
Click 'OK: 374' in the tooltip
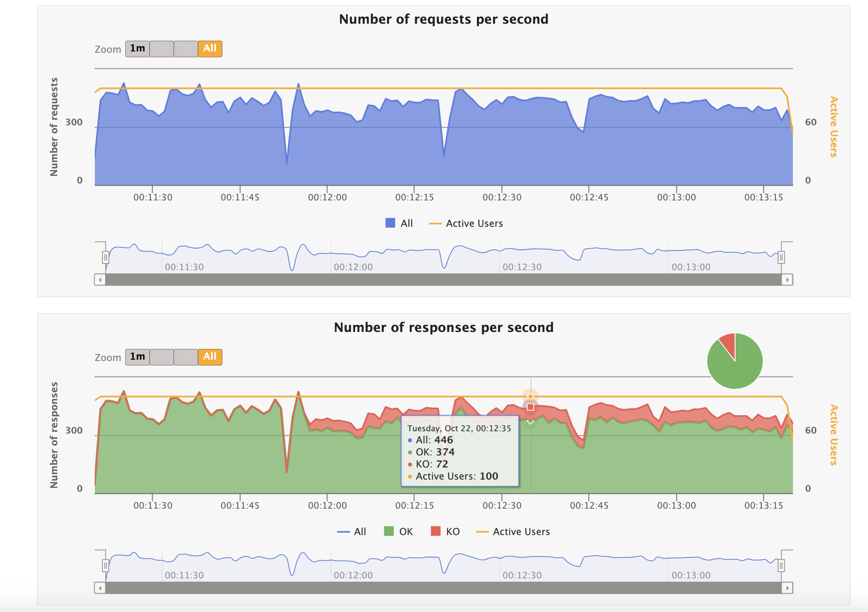pos(435,452)
